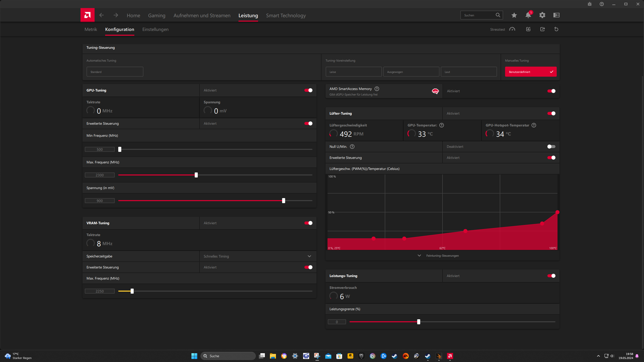Click the AMD logo home icon

click(x=87, y=15)
